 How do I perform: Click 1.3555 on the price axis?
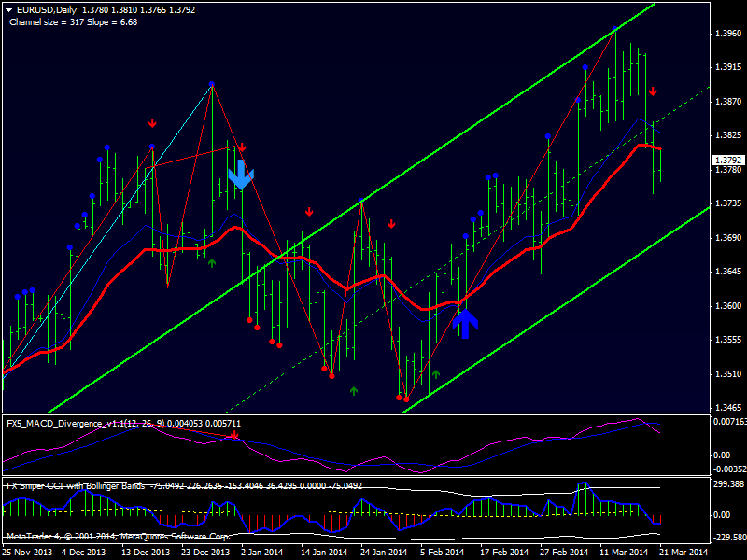pyautogui.click(x=728, y=340)
